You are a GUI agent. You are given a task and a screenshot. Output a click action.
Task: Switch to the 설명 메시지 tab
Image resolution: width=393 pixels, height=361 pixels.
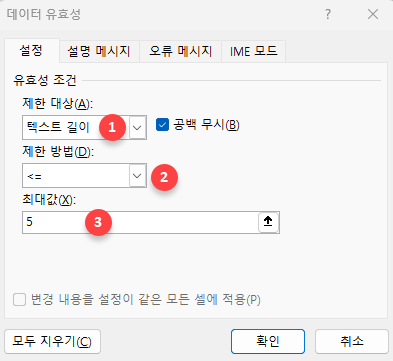99,51
